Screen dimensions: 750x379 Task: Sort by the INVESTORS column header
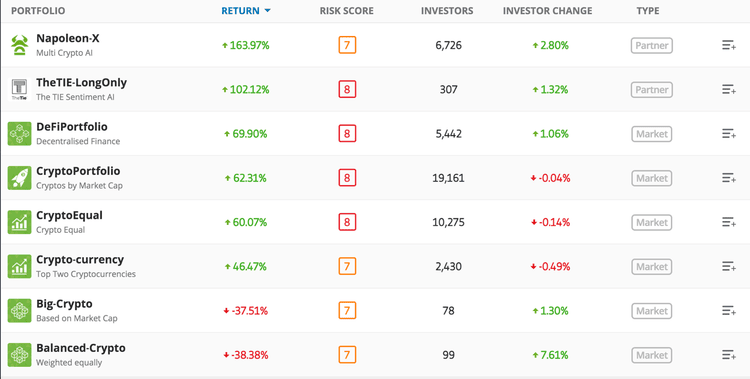point(447,11)
